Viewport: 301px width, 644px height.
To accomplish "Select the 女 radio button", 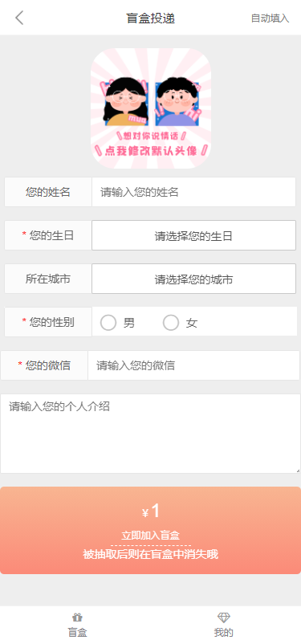I will [x=171, y=323].
